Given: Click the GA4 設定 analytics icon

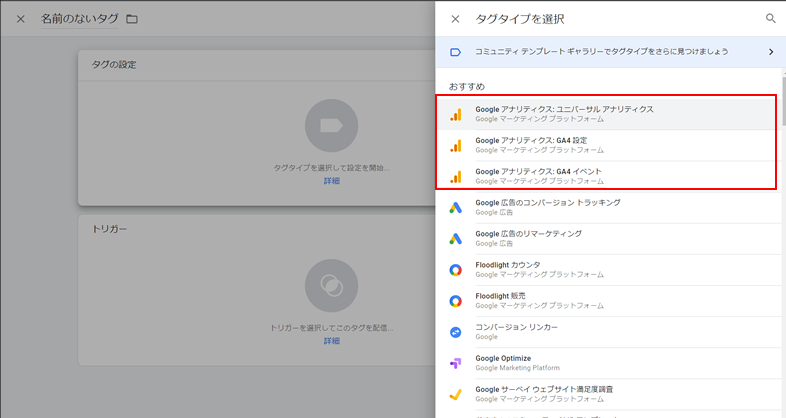Looking at the screenshot, I should pyautogui.click(x=456, y=146).
